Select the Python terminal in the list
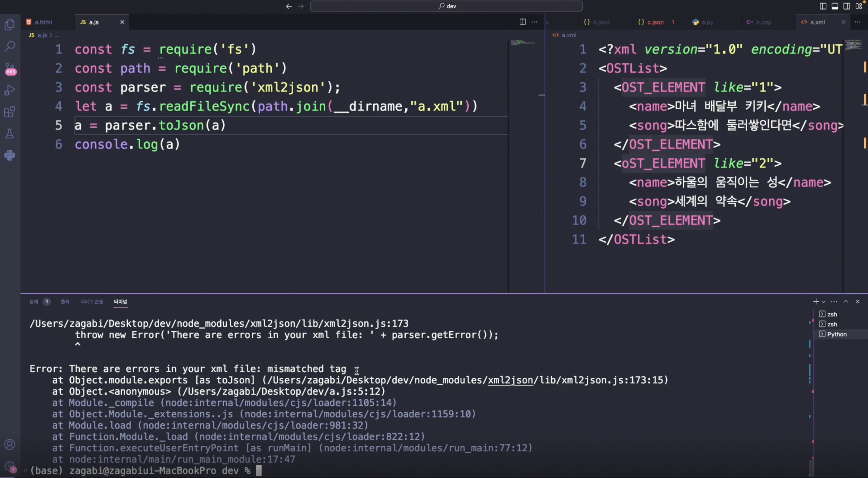Viewport: 868px width, 478px height. [x=837, y=334]
